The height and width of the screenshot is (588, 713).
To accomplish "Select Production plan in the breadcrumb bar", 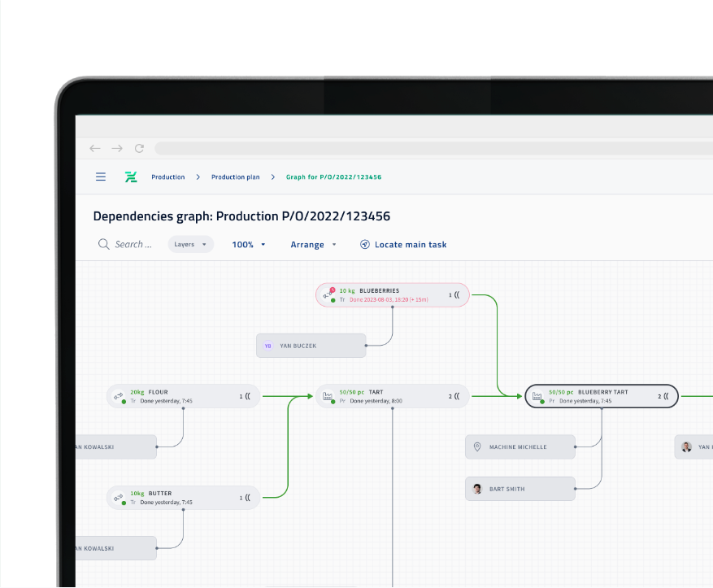I will click(235, 176).
